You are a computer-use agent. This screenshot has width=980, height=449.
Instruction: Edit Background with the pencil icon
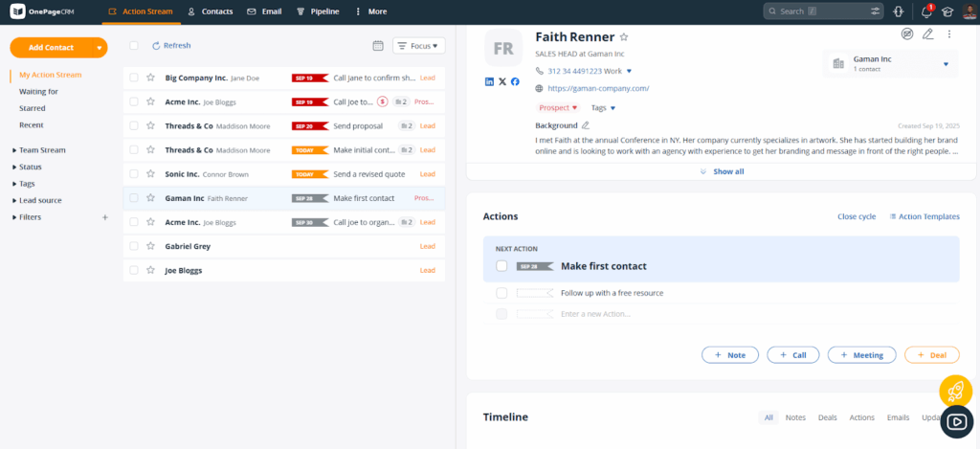click(x=586, y=125)
